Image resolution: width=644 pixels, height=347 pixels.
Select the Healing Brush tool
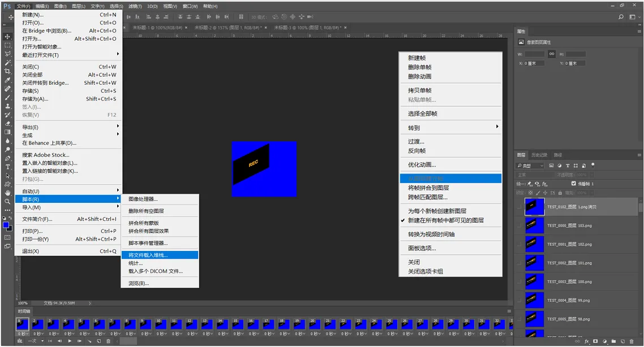click(7, 89)
